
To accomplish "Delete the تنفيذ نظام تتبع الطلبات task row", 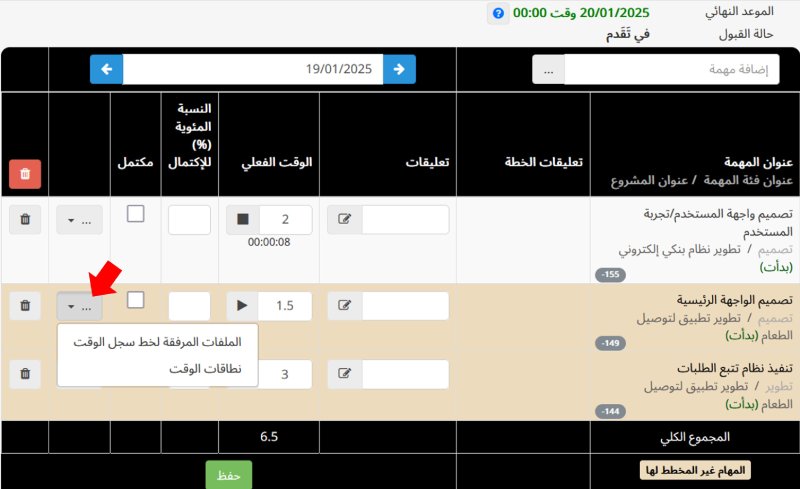I will tap(25, 374).
